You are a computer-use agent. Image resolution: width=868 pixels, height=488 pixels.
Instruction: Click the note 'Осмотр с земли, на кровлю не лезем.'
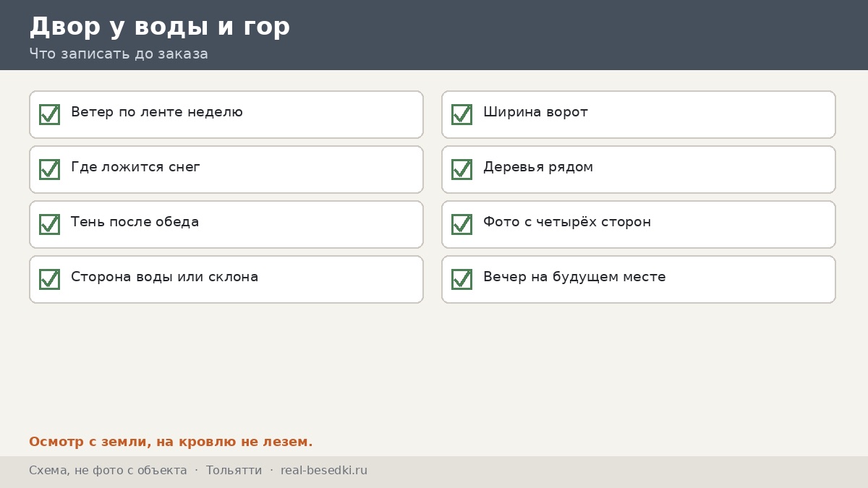click(x=171, y=442)
